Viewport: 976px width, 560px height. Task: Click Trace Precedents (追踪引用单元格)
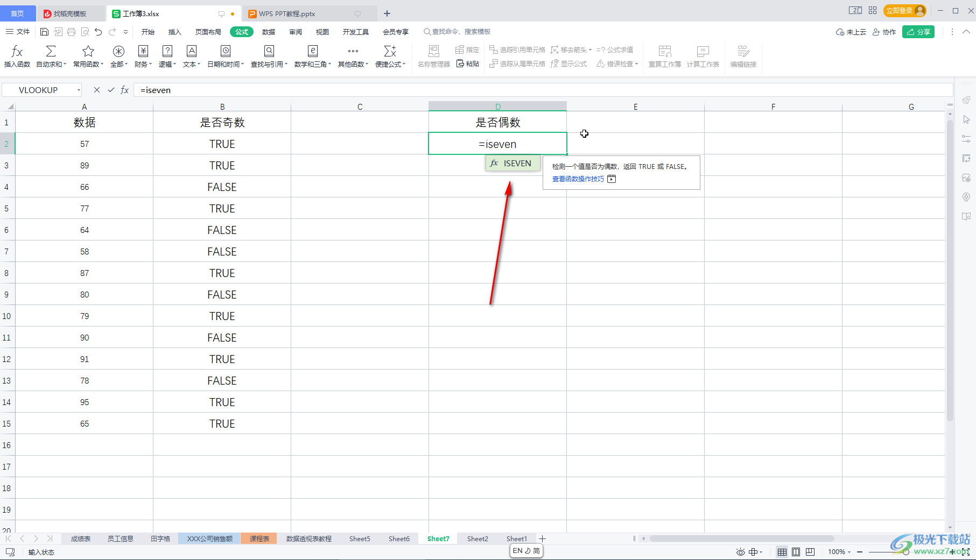point(517,49)
